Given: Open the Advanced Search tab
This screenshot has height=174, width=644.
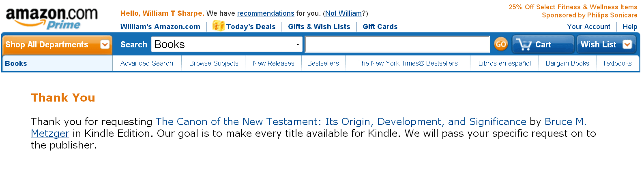Looking at the screenshot, I should coord(147,64).
